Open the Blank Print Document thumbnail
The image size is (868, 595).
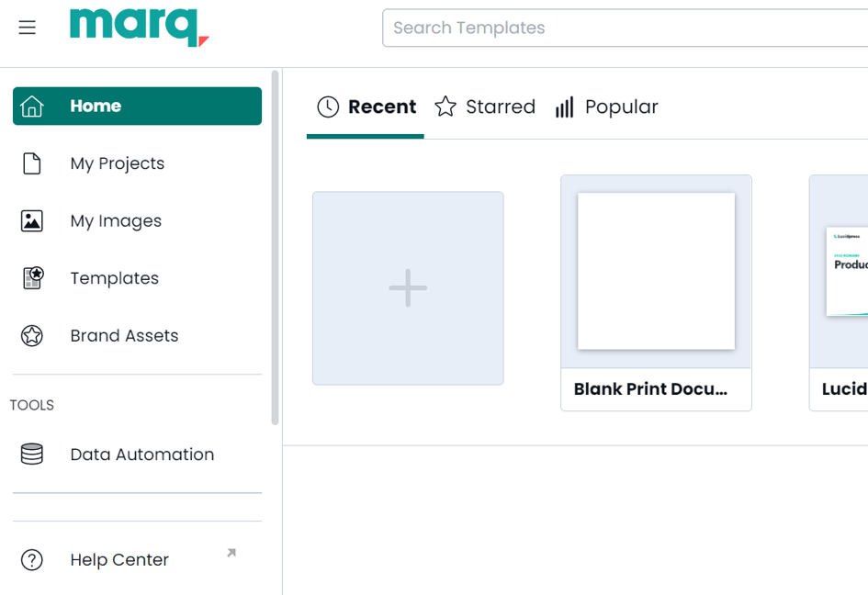[656, 272]
